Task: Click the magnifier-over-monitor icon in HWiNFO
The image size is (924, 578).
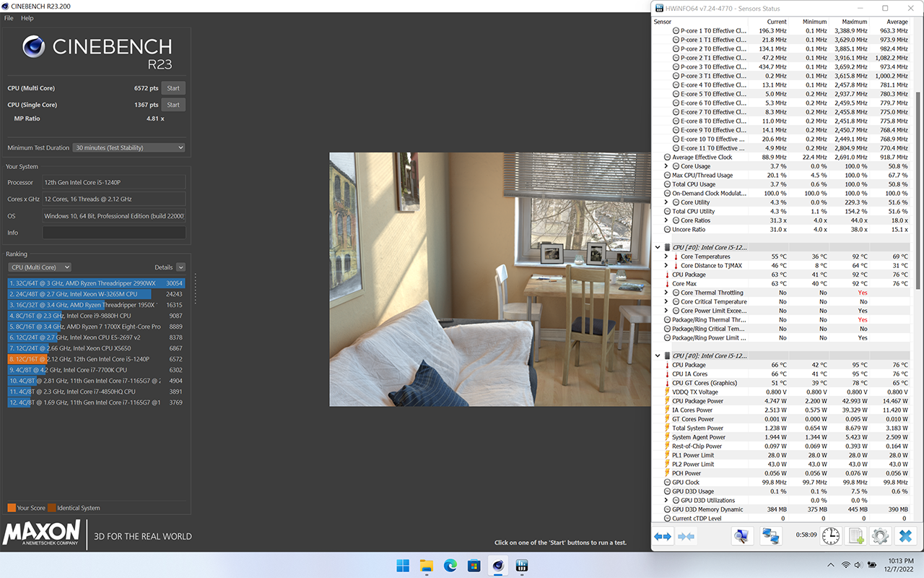Action: pos(741,536)
